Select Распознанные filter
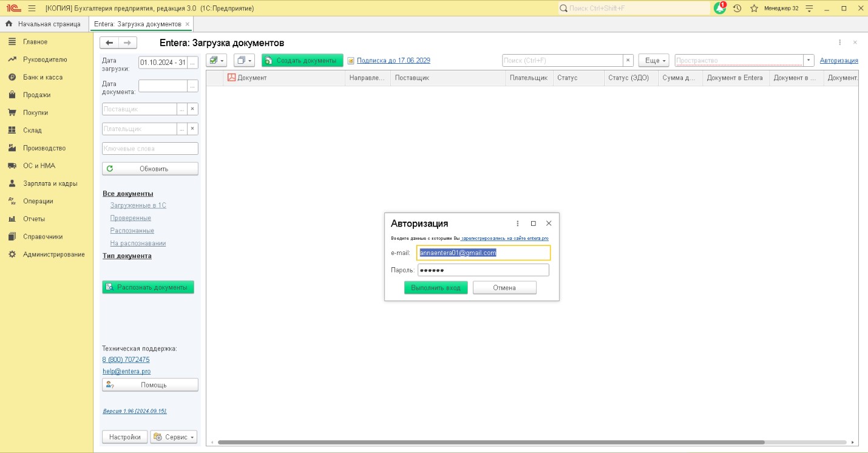868x453 pixels. point(132,231)
